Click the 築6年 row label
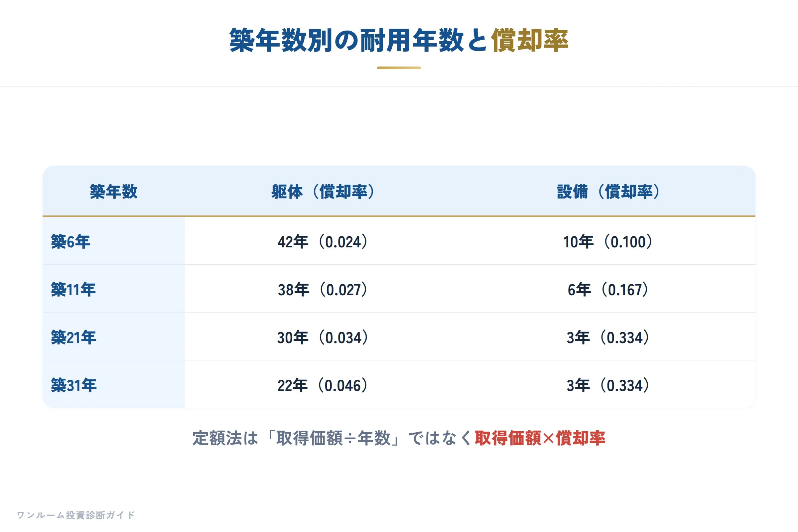The height and width of the screenshot is (532, 798). (70, 242)
